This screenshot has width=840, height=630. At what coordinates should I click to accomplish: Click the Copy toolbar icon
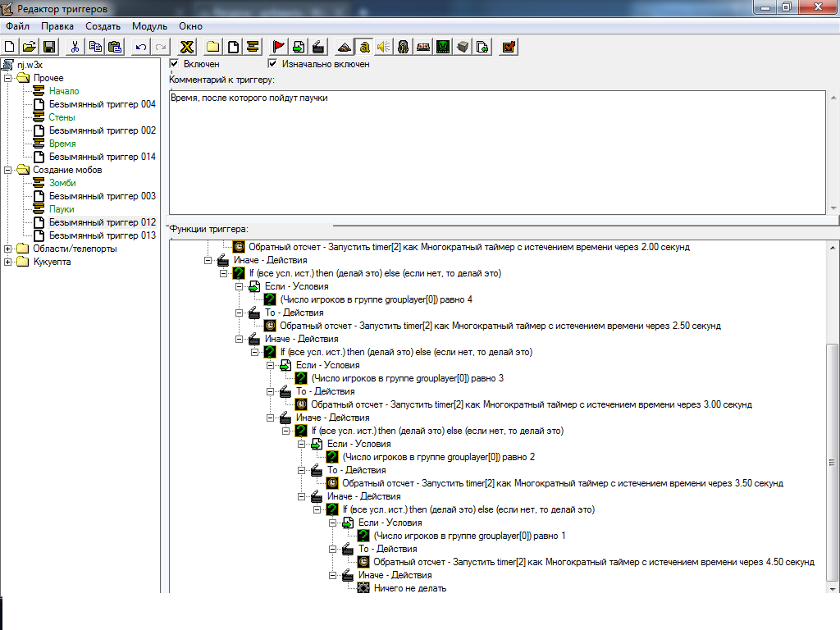pyautogui.click(x=95, y=47)
